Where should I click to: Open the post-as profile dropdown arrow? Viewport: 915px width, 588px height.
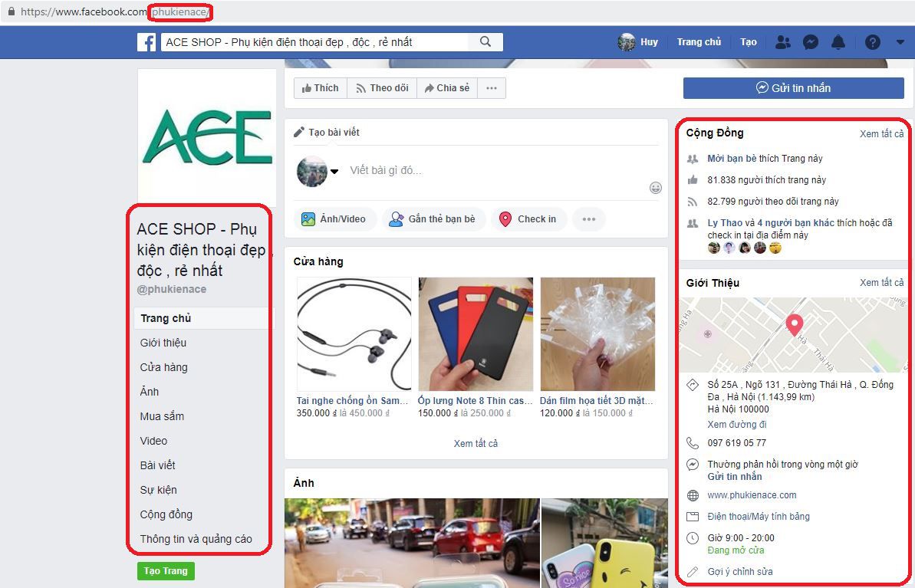(334, 172)
